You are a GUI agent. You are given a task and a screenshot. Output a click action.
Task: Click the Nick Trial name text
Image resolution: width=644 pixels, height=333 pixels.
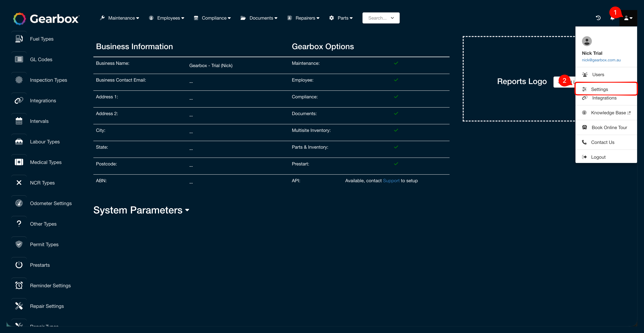pos(592,53)
